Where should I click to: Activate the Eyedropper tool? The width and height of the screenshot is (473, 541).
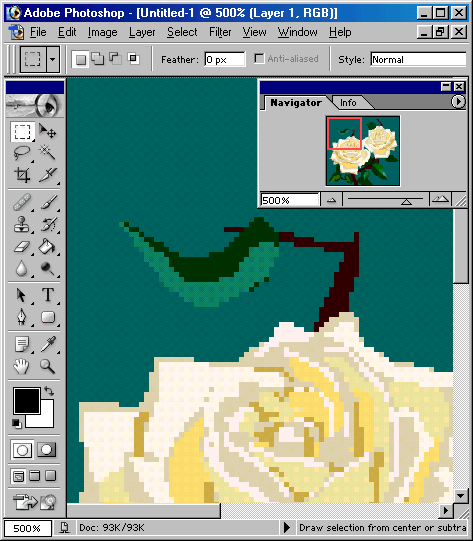coord(48,344)
